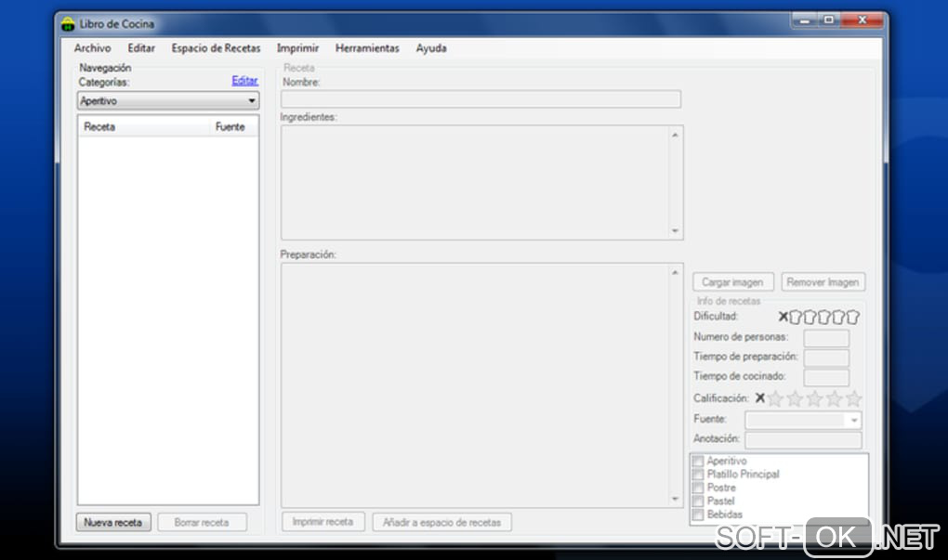
Task: Set Calificación to one star
Action: pos(776,398)
